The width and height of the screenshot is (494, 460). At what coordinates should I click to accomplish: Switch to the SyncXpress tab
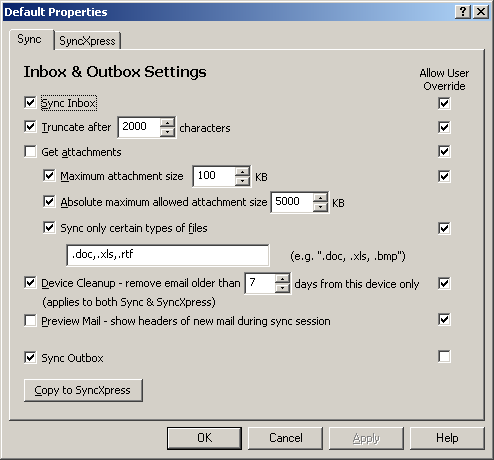[x=87, y=41]
